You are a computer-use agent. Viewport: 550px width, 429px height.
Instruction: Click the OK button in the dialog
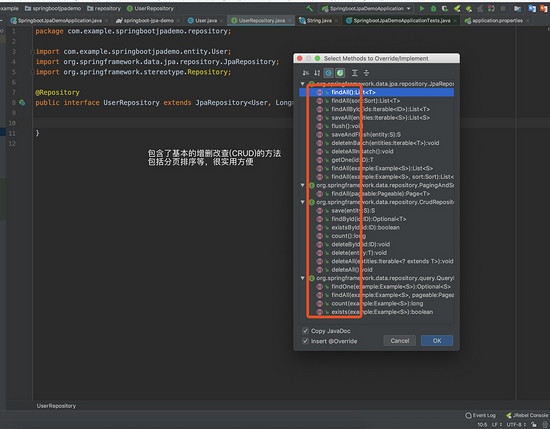click(x=437, y=341)
